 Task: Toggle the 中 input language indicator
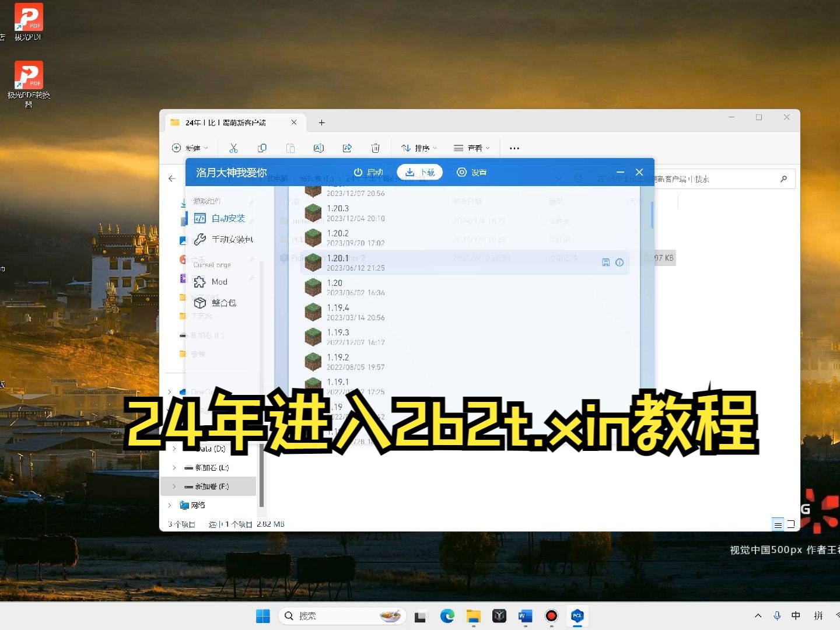pyautogui.click(x=796, y=616)
